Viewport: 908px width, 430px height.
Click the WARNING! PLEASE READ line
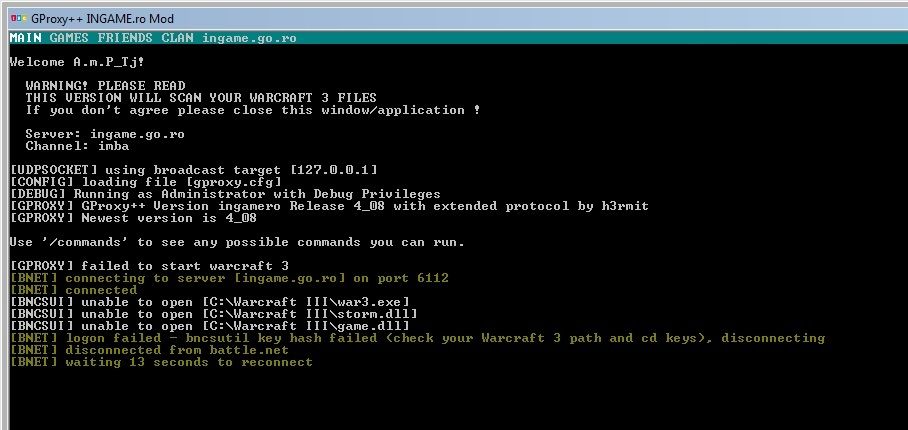click(x=105, y=86)
